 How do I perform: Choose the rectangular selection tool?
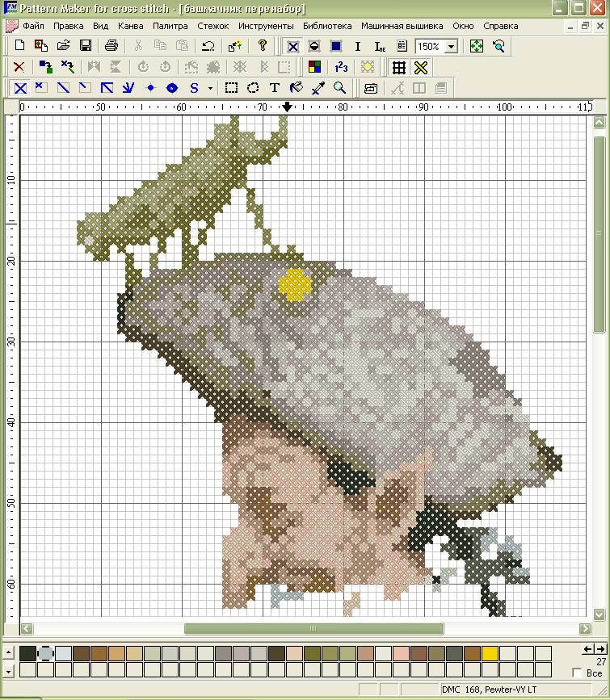[x=231, y=88]
